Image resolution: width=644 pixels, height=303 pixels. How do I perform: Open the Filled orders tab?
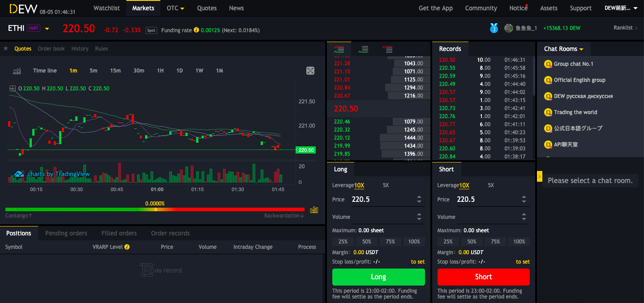(x=119, y=233)
